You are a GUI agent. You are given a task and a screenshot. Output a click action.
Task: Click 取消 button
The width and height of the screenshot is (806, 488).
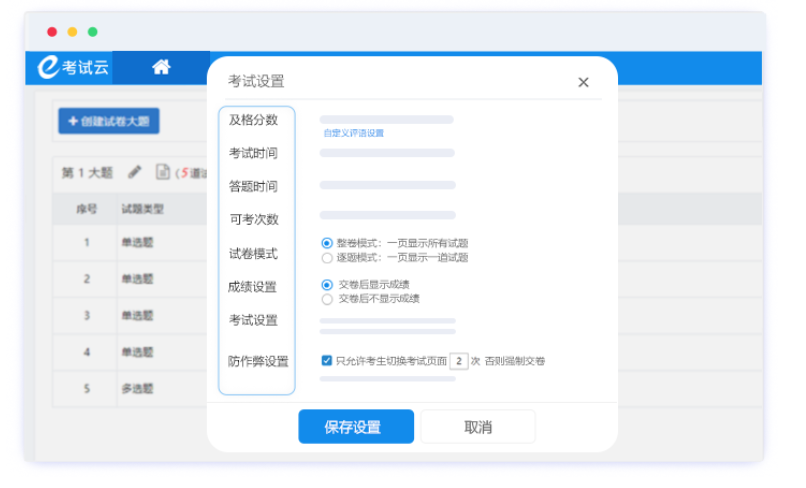tap(478, 427)
